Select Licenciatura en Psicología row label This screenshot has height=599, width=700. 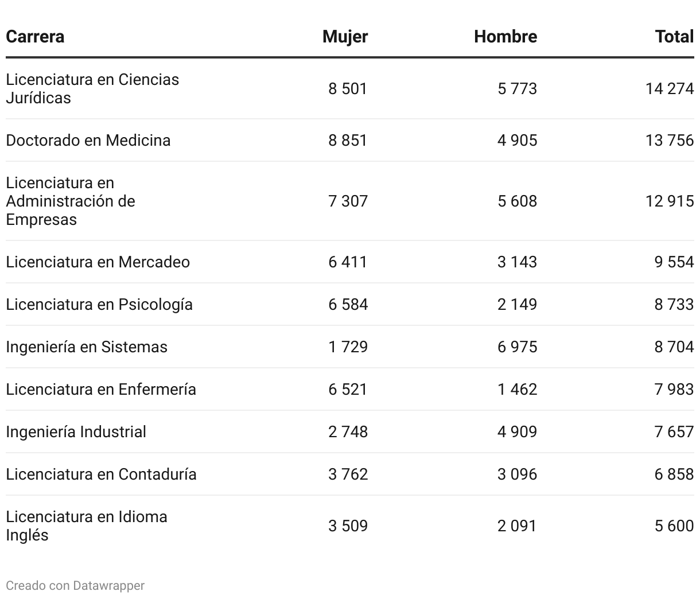tap(99, 304)
